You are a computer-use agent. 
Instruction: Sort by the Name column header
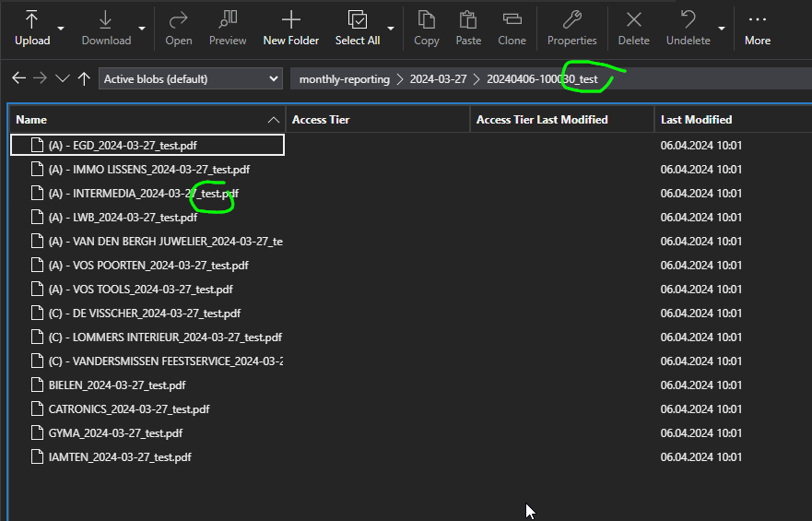147,120
